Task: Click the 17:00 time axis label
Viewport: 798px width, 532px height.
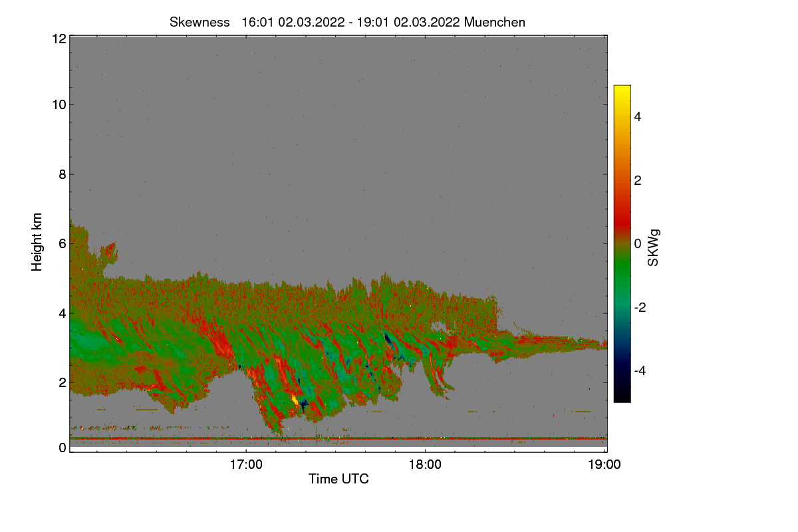Action: (x=246, y=465)
